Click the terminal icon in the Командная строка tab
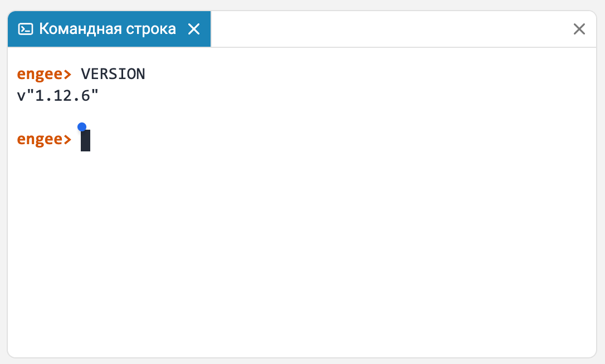Screen dimensions: 605x364 coord(26,29)
